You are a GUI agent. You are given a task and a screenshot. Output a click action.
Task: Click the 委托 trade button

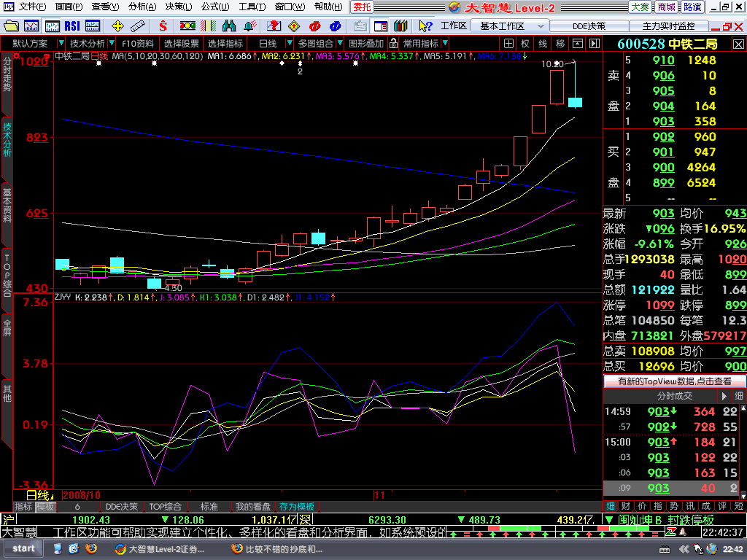(x=362, y=7)
